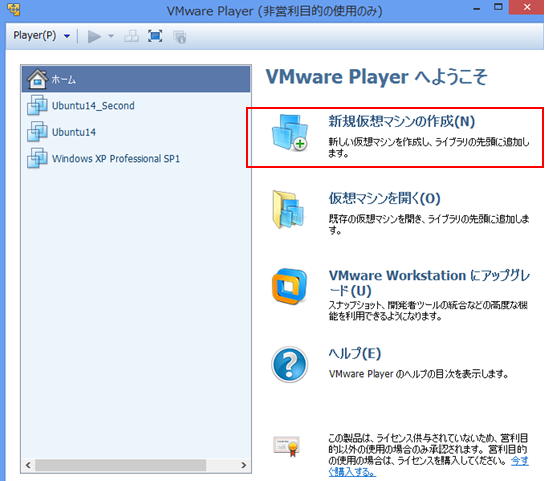This screenshot has width=547, height=481.
Task: Select the Ubuntu14 virtual machine entry
Action: pyautogui.click(x=136, y=132)
